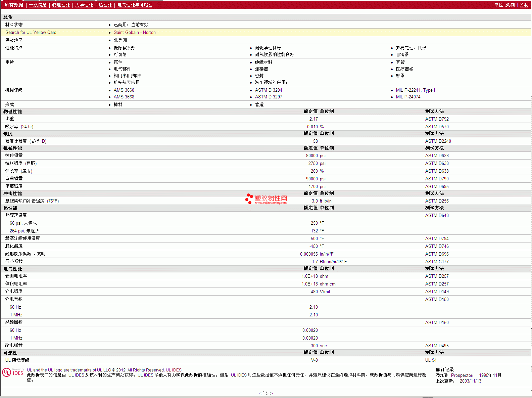Viewport: 532px width, 398px height.
Task: Click the ASTM D792 test method entry
Action: (437, 119)
